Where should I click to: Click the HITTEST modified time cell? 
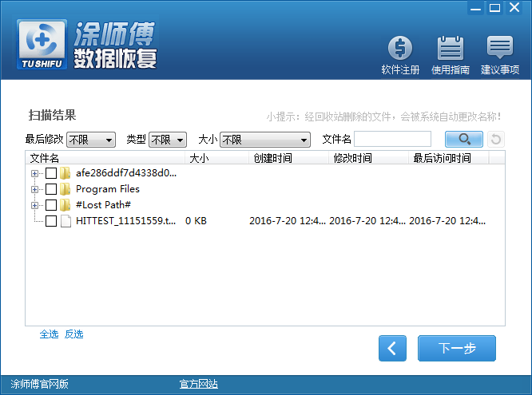click(x=367, y=221)
